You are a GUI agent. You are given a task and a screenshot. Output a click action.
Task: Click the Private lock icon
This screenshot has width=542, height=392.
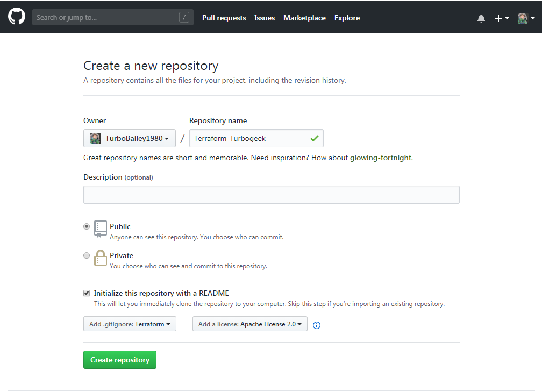pyautogui.click(x=100, y=258)
